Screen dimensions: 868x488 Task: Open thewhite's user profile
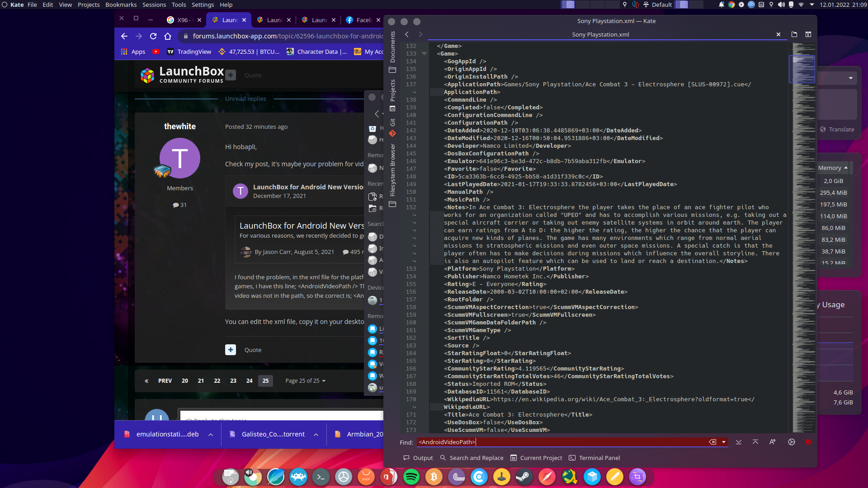(x=180, y=126)
